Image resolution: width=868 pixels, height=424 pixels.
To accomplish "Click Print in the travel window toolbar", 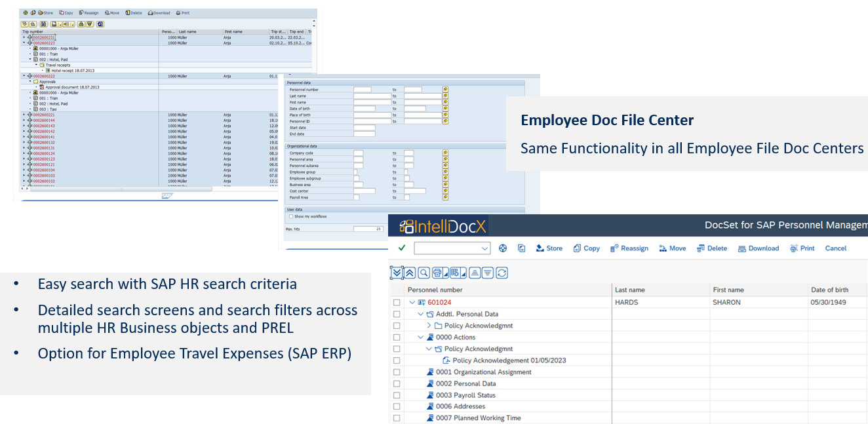I will coord(183,12).
